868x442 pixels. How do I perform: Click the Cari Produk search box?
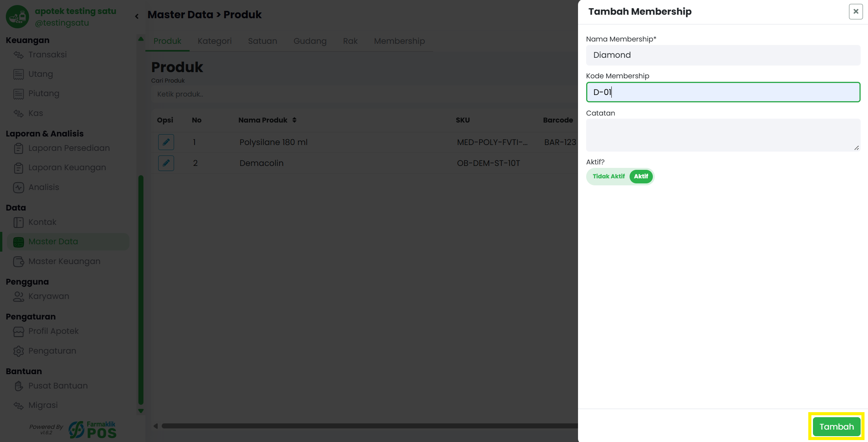point(364,94)
